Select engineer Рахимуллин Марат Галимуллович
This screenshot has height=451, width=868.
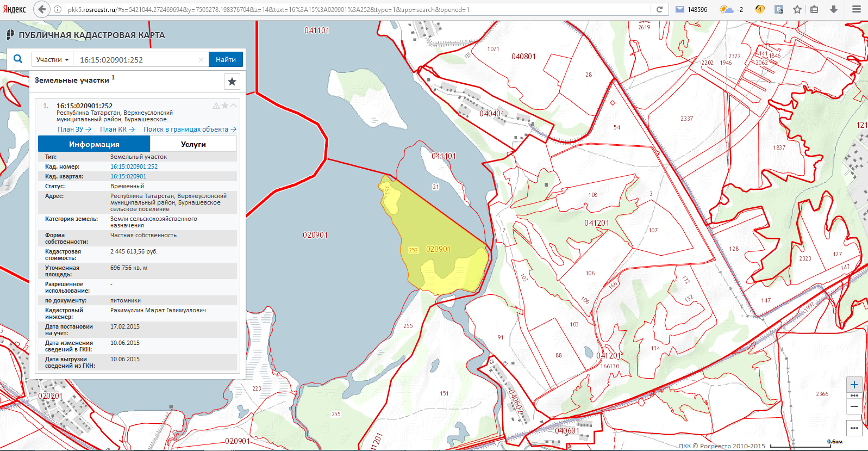click(158, 310)
